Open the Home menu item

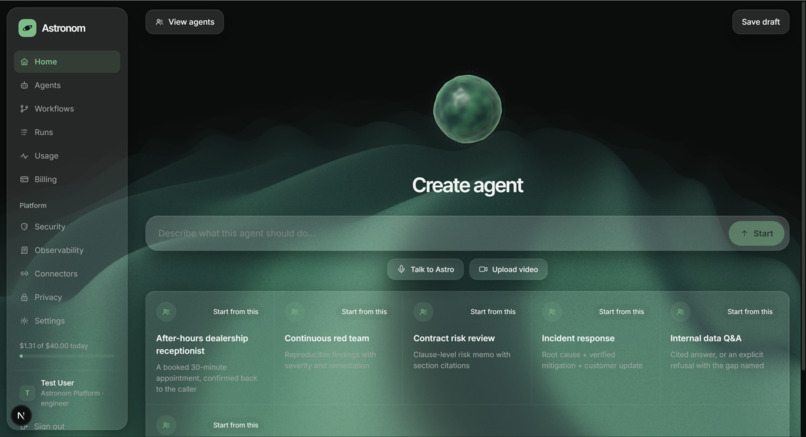67,62
